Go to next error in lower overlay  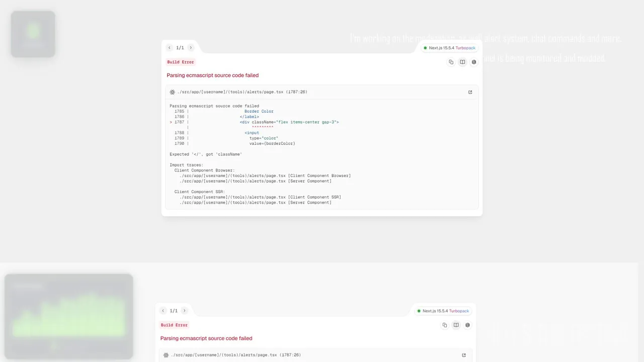(184, 311)
